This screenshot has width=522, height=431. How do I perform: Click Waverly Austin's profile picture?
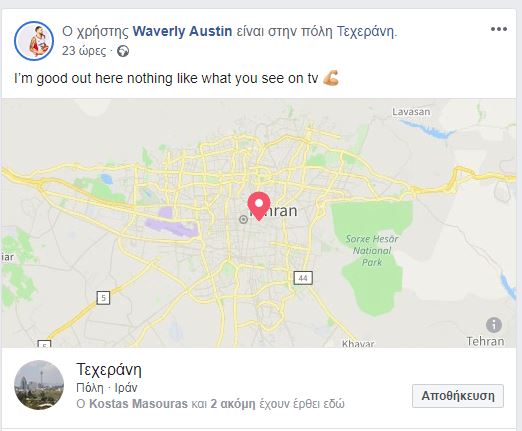click(34, 41)
